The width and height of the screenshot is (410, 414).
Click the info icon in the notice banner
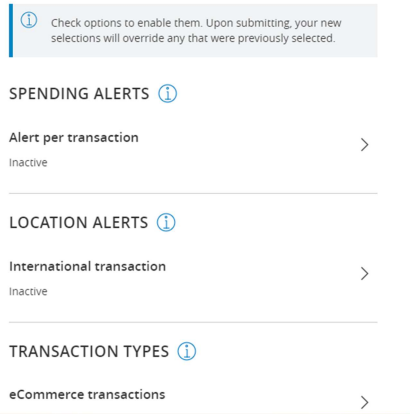pyautogui.click(x=29, y=20)
